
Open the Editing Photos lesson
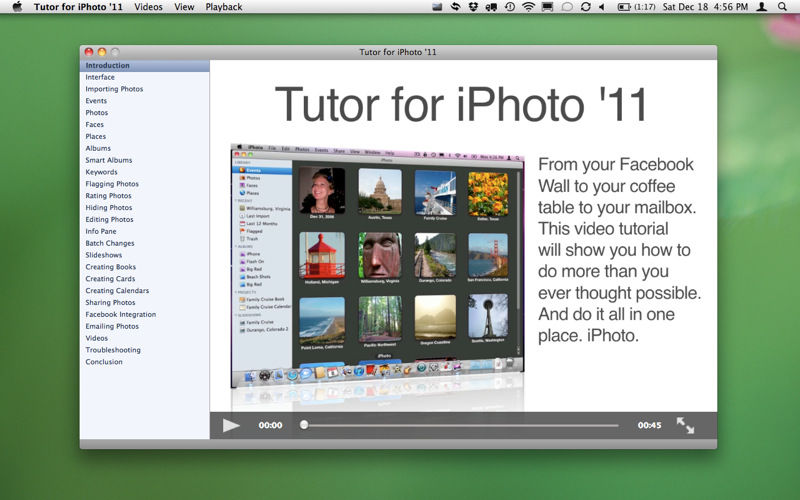pos(144,219)
